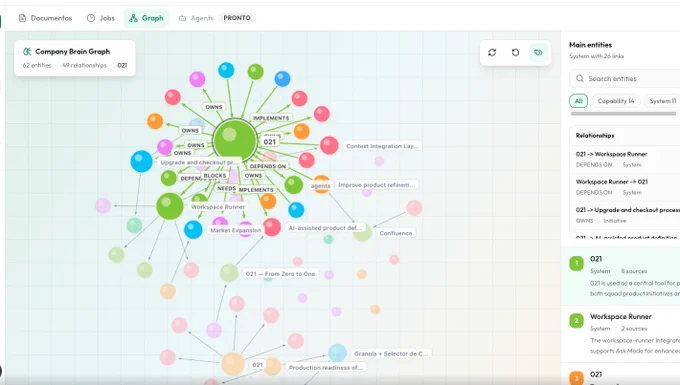Click the Upgrade and checkout pr... label
This screenshot has width=680, height=385.
pos(199,162)
